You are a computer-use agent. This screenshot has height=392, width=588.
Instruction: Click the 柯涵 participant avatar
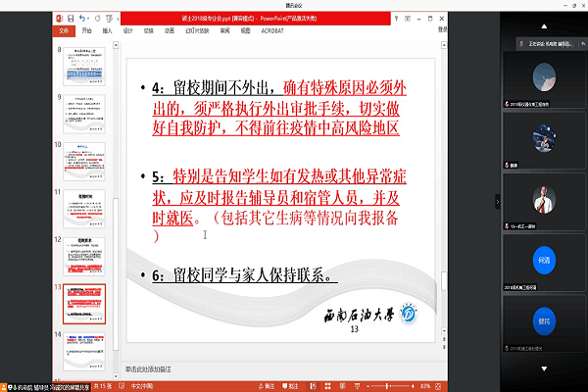[544, 263]
